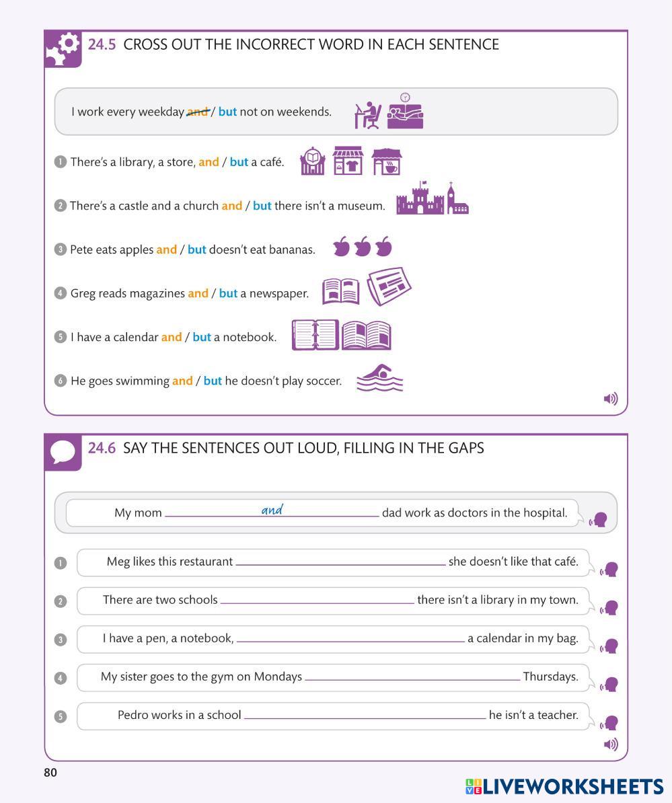Select 'and' in the library sentence
672x803 pixels.
[209, 162]
